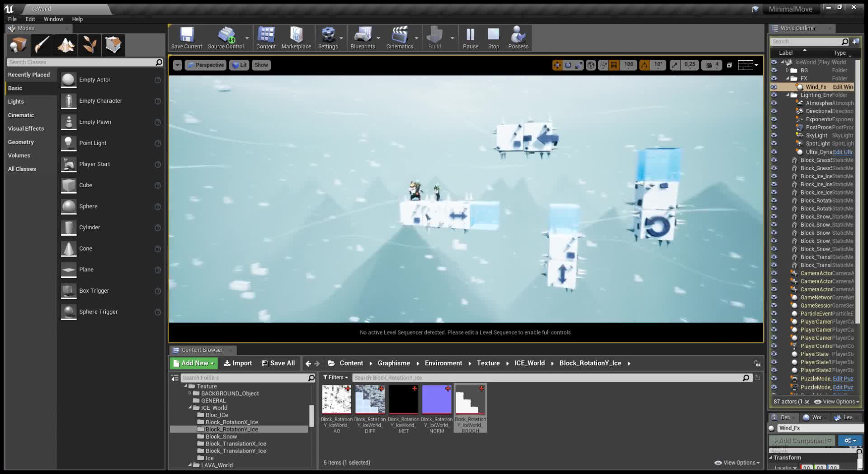Select the Block_RotationY NORM texture thumbnail

(x=436, y=399)
